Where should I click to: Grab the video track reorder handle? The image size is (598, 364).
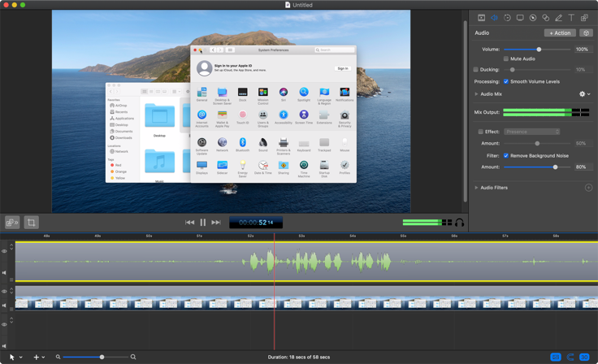coord(11,309)
